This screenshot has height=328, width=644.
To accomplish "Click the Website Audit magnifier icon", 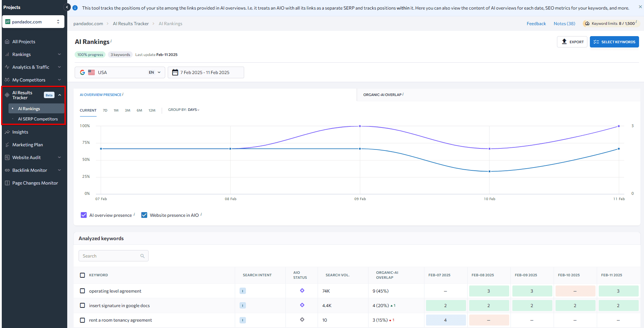I will 7,158.
